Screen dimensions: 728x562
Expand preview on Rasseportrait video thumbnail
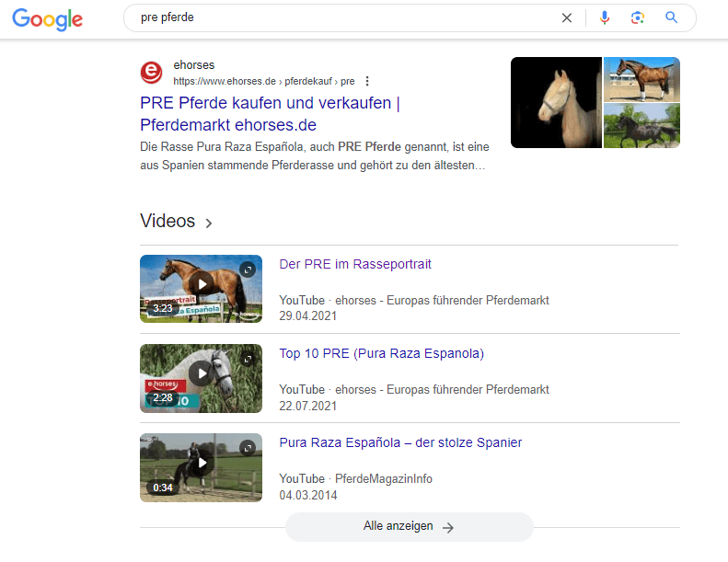coord(248,270)
